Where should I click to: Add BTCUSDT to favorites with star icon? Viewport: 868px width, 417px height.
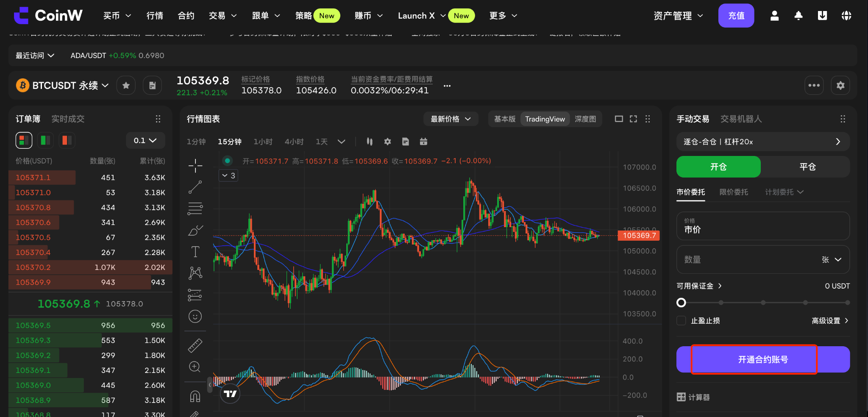pos(126,86)
